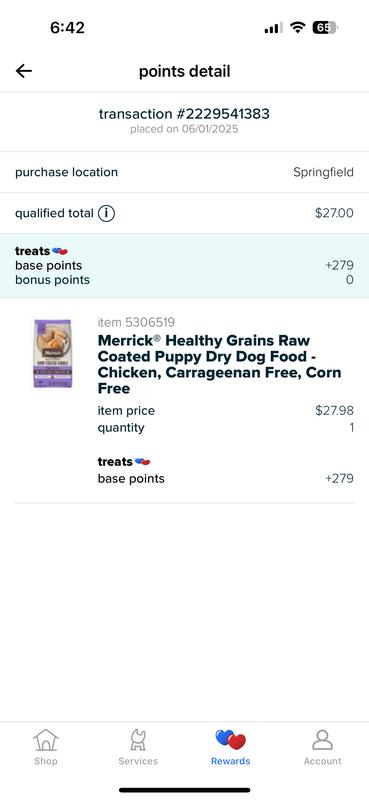
Task: Open the Account person icon
Action: pos(323,739)
